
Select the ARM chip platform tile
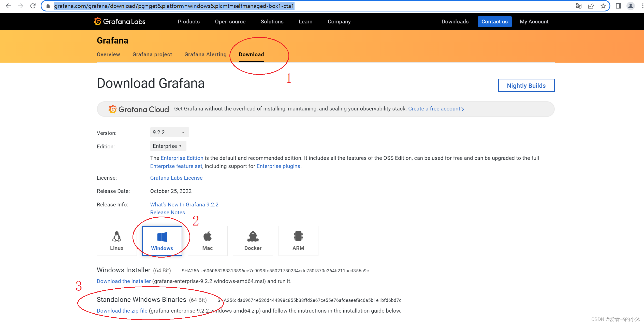(298, 241)
